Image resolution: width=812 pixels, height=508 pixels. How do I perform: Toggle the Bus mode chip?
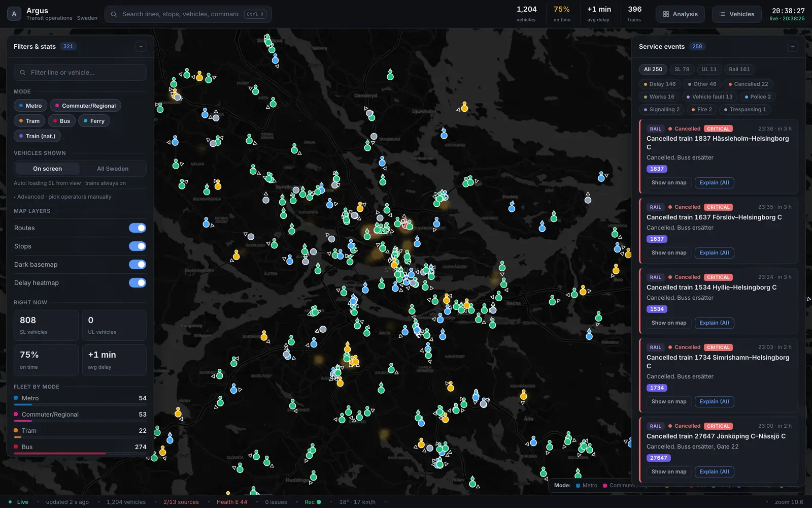[62, 121]
